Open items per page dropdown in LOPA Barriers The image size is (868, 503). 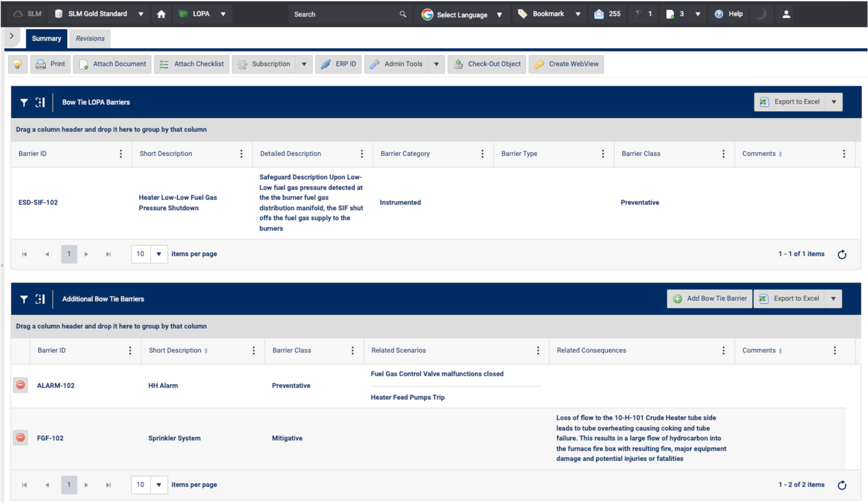[x=159, y=254]
